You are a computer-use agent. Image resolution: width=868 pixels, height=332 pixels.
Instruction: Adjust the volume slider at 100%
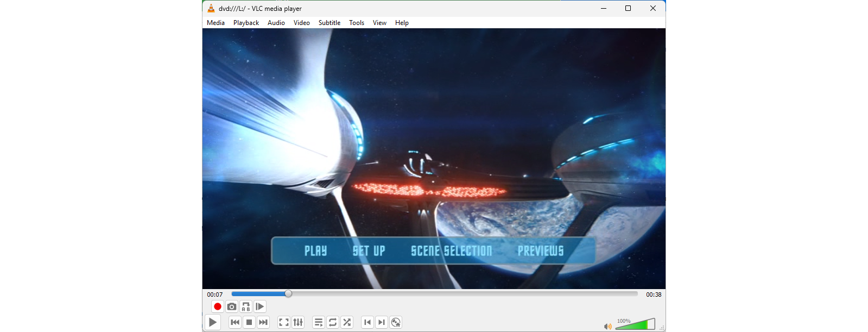(635, 324)
